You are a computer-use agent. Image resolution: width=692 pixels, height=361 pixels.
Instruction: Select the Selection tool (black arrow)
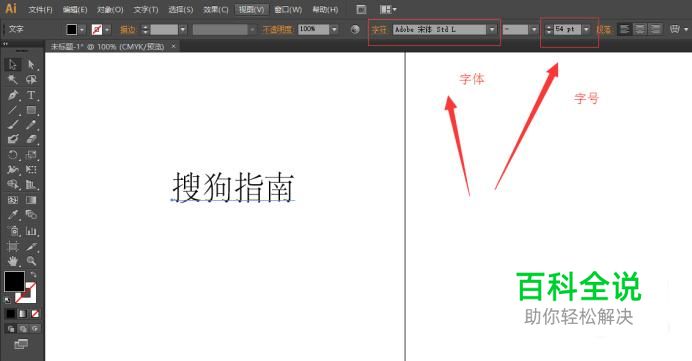pyautogui.click(x=12, y=65)
